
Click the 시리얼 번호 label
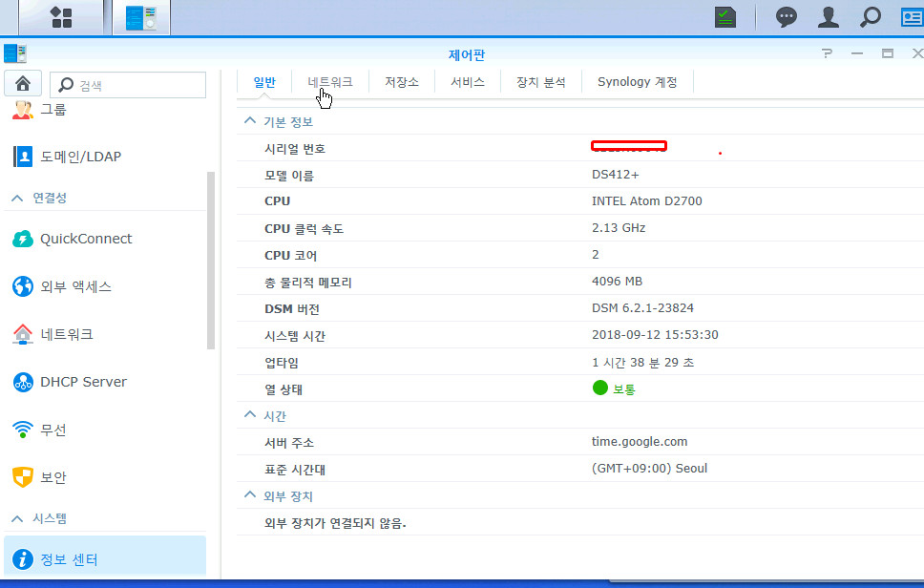coord(295,149)
